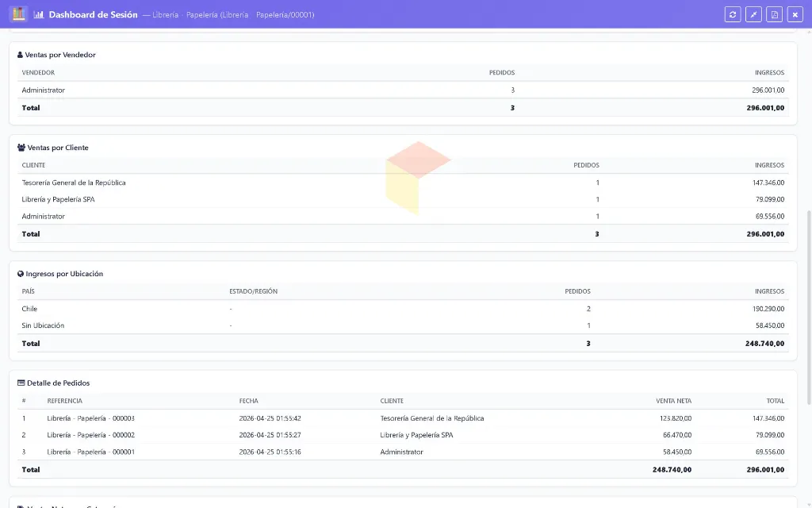Click the 58.450,00 income for Sin Ubicación
The image size is (812, 508).
[770, 325]
